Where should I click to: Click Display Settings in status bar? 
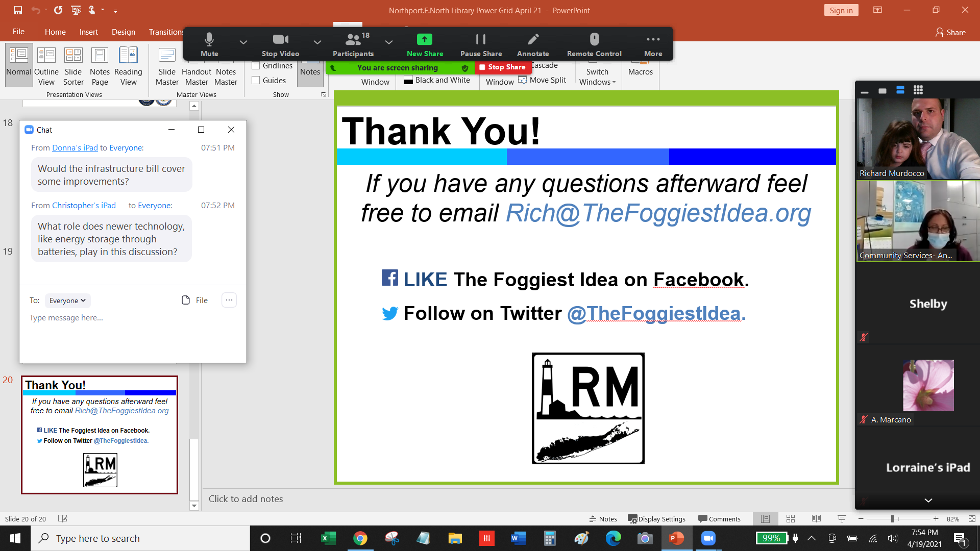(656, 519)
